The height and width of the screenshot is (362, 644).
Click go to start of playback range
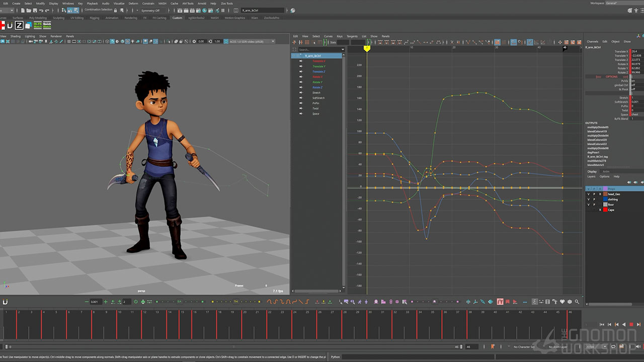pos(601,325)
